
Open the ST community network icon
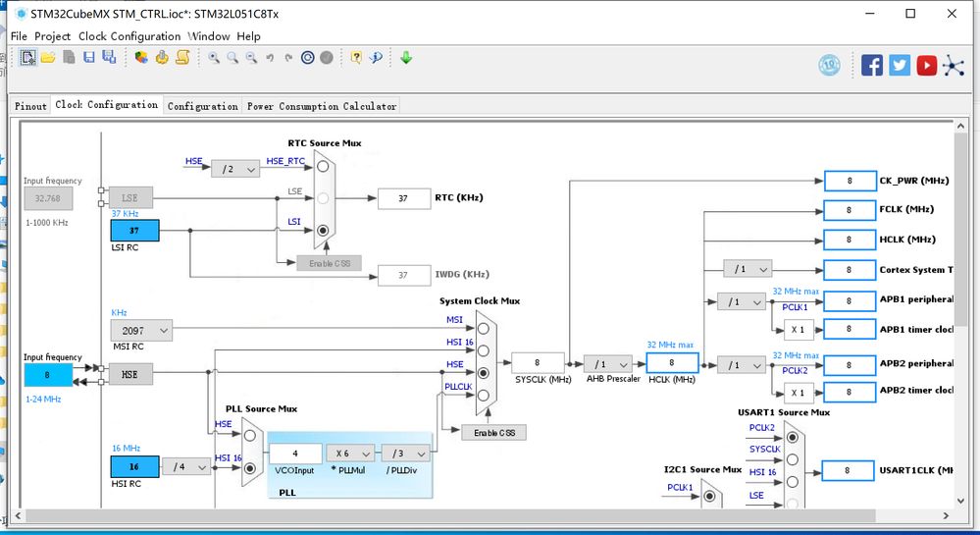click(x=954, y=65)
